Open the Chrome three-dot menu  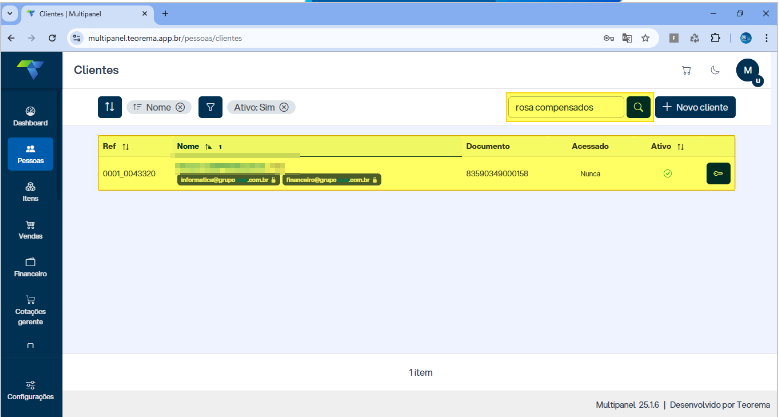tap(766, 38)
